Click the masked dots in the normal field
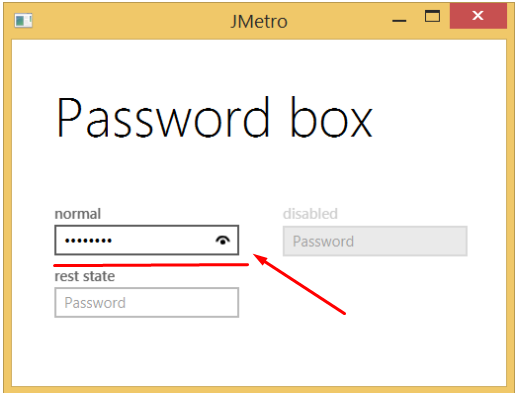 coord(88,241)
